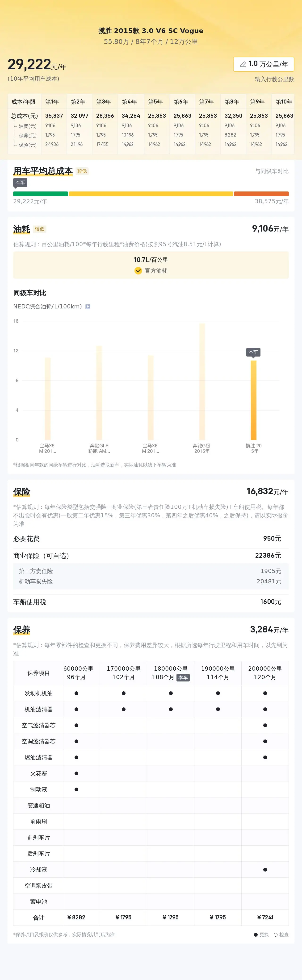
Task: Tap the 必要花费 950元 row
Action: tap(151, 539)
